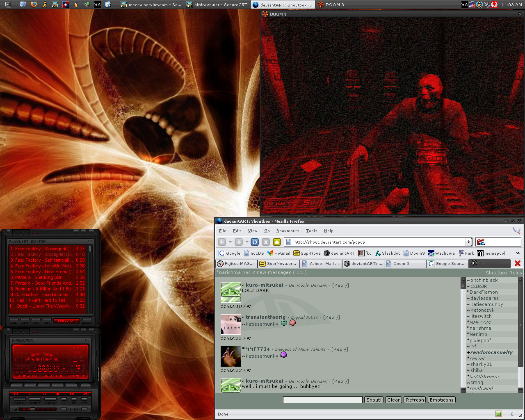The width and height of the screenshot is (525, 420).
Task: Open the Emoticons button
Action: click(441, 399)
